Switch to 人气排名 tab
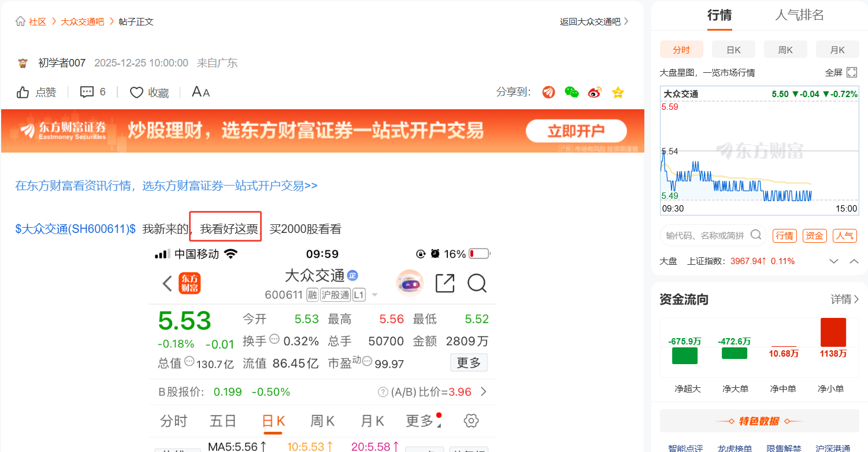This screenshot has height=452, width=868. pyautogui.click(x=799, y=16)
